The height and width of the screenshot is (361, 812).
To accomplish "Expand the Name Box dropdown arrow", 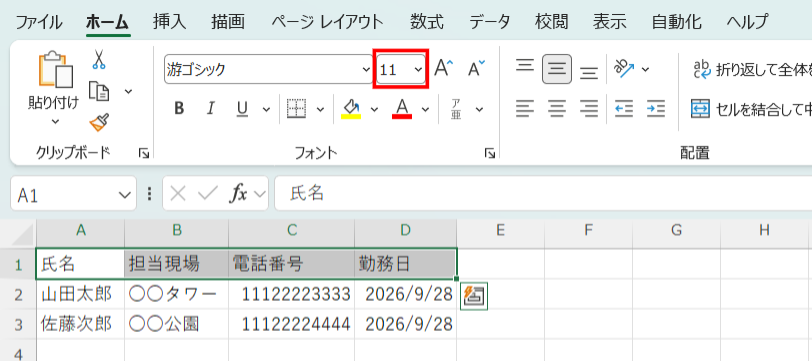I will pos(124,195).
